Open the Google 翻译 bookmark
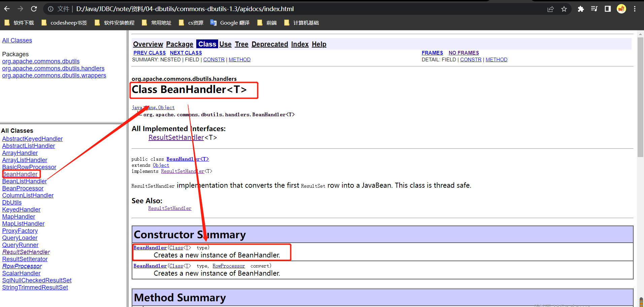 230,23
